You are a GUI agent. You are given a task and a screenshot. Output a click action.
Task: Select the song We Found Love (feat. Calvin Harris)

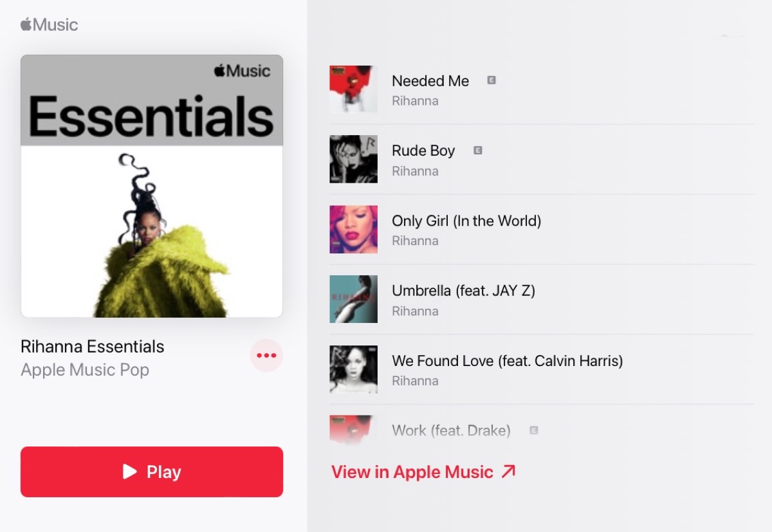[541, 369]
